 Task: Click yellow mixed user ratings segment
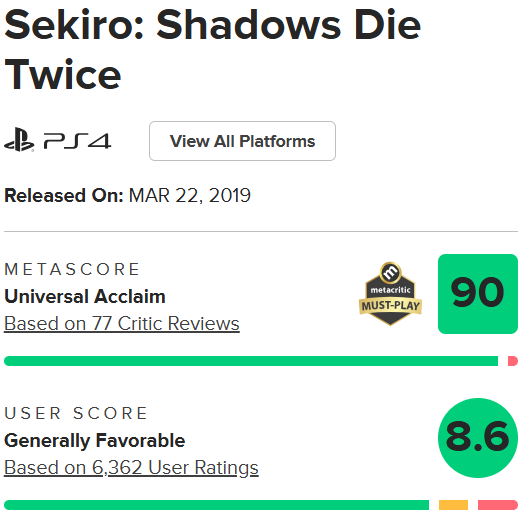453,505
